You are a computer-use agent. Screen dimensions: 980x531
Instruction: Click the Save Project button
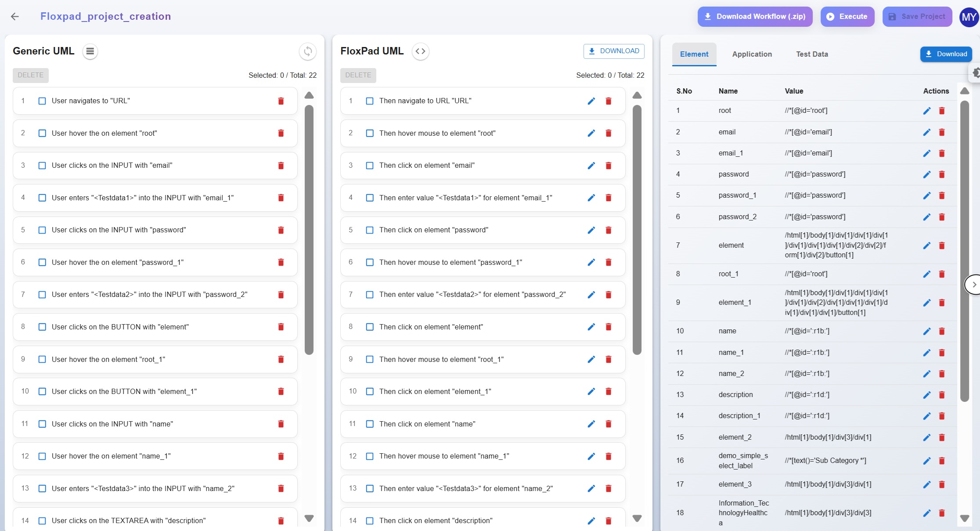pos(917,17)
